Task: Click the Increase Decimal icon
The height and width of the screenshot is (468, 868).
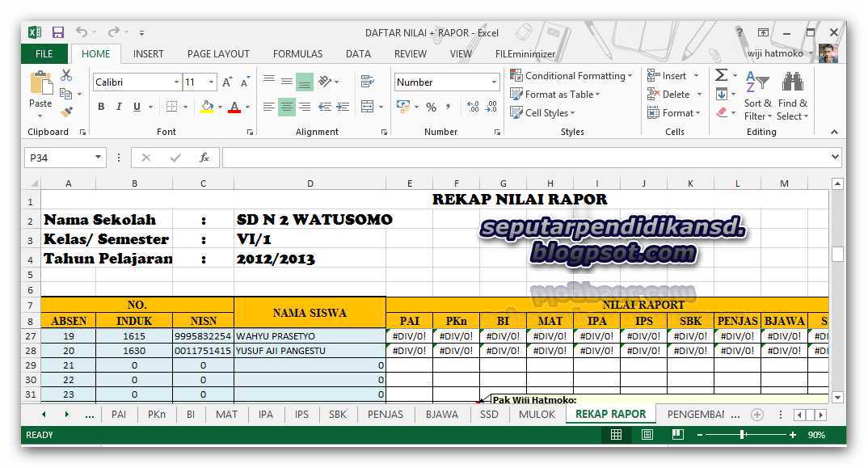Action: point(471,108)
